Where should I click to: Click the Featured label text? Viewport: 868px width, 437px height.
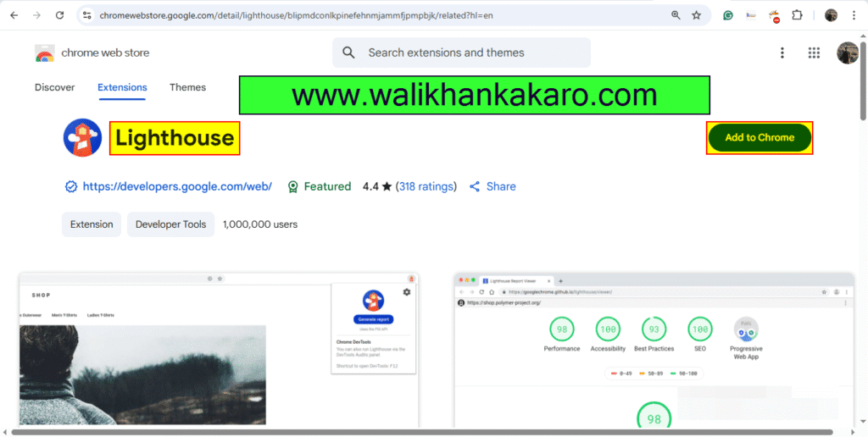328,186
